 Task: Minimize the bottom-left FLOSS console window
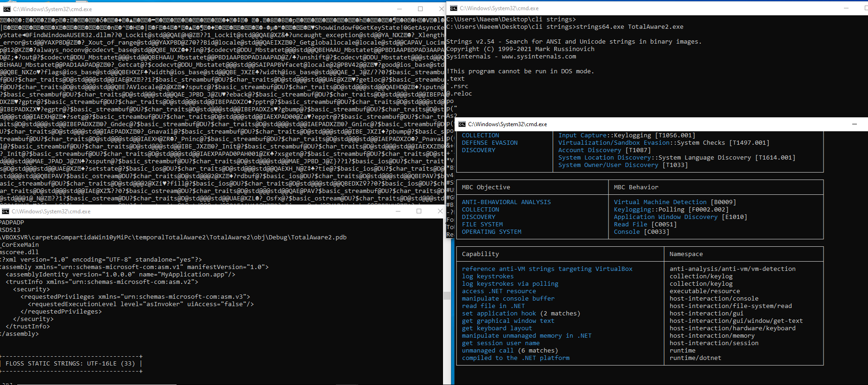pos(398,212)
